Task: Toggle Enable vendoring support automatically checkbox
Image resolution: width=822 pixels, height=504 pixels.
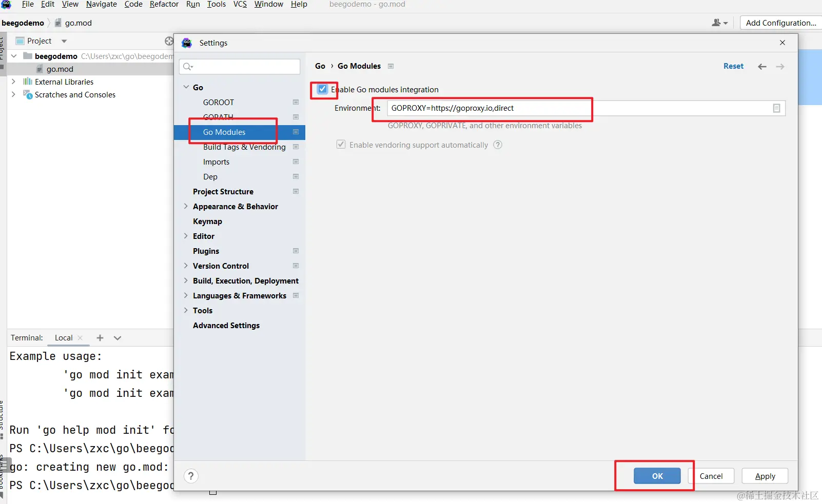Action: (x=341, y=145)
